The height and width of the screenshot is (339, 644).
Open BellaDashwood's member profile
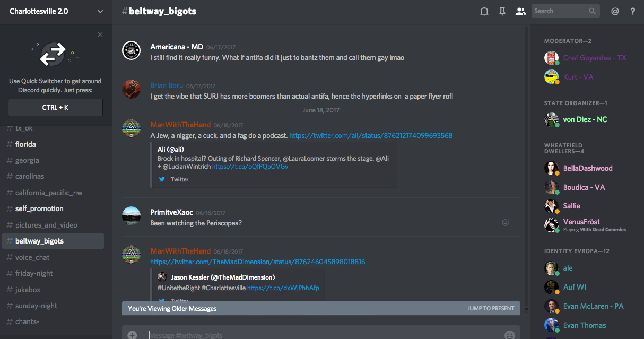(x=587, y=168)
